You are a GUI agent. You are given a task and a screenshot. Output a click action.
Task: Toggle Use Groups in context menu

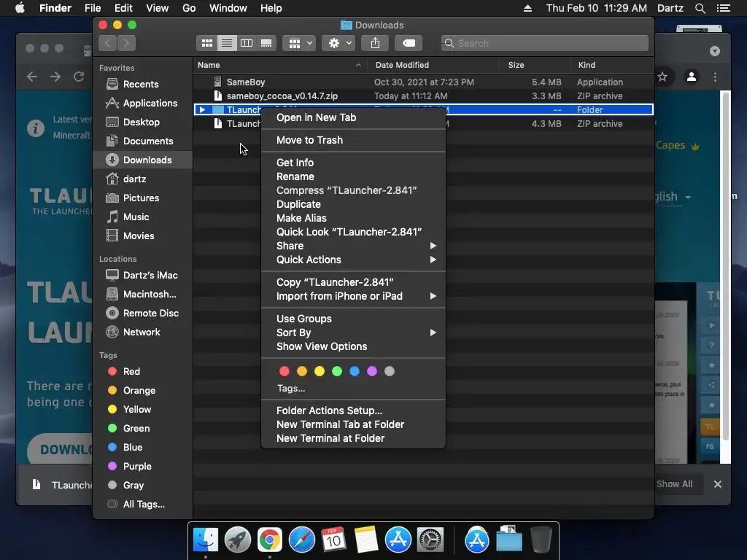[353, 319]
